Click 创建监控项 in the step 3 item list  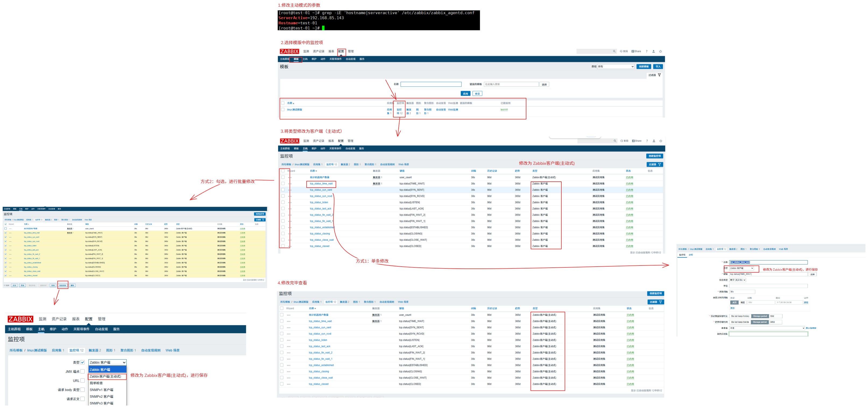[x=655, y=156]
